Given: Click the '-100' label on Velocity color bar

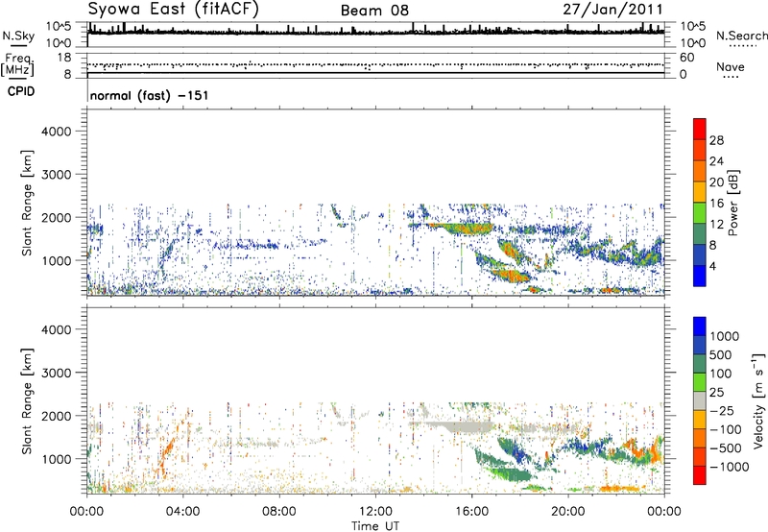Looking at the screenshot, I should (x=726, y=429).
